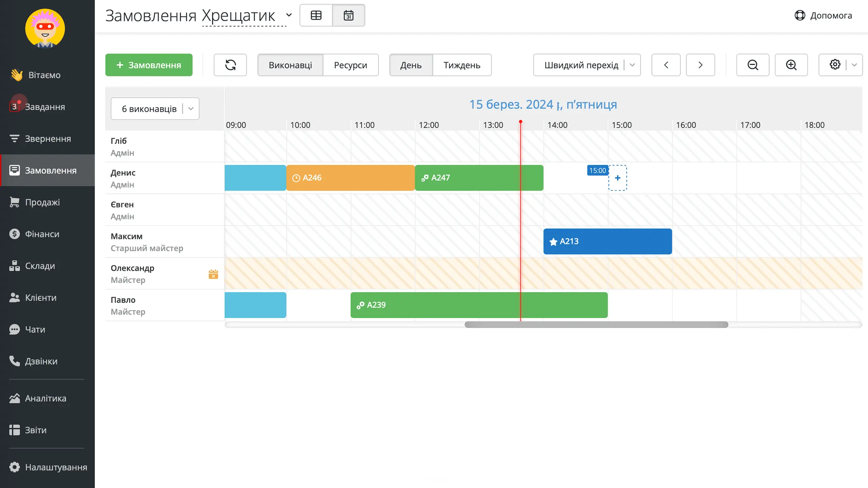Switch to День scale
This screenshot has height=488, width=868.
[411, 65]
